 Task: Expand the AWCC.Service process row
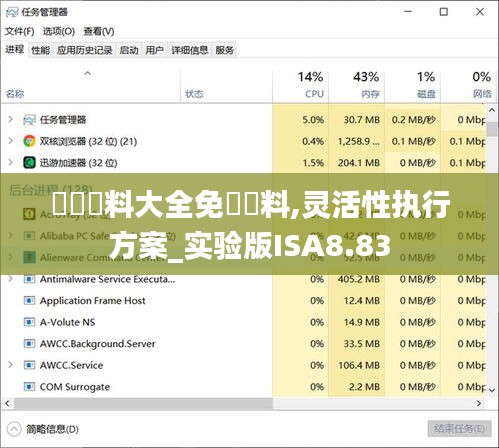click(11, 365)
